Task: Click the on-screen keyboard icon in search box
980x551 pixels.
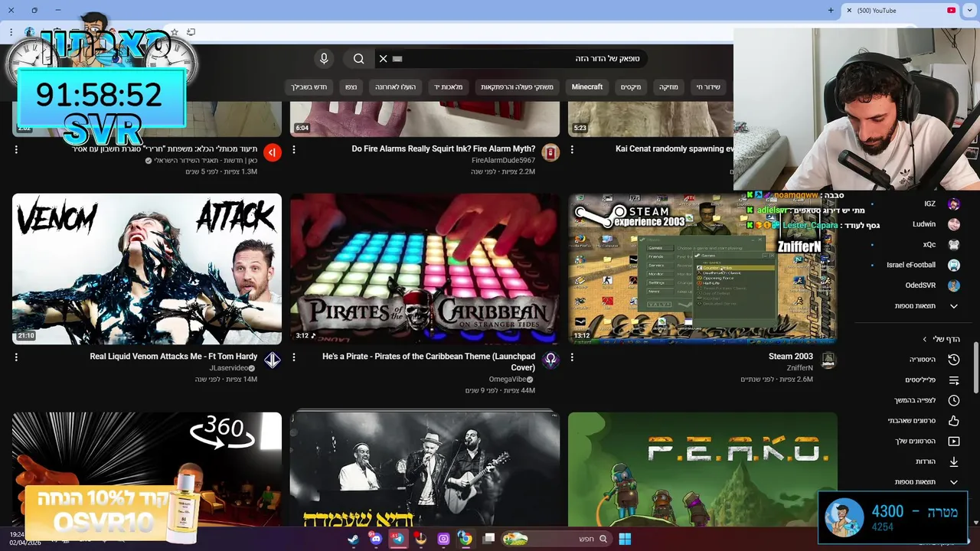Action: click(397, 59)
